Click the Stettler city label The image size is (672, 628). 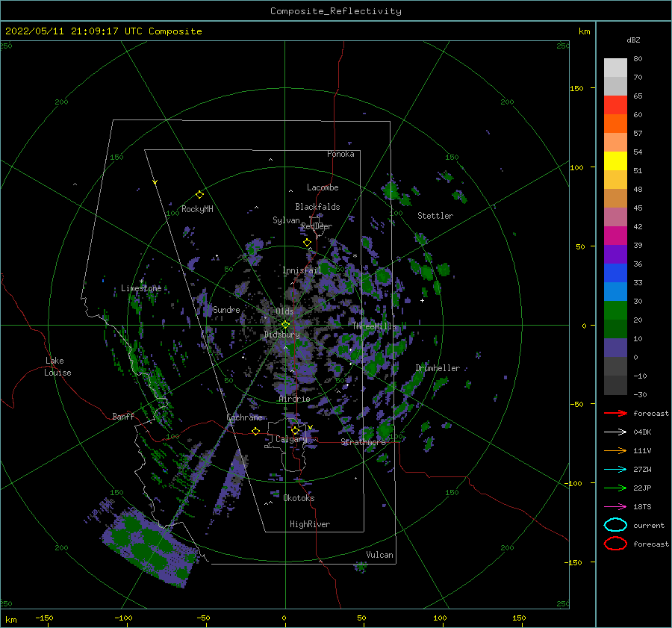(435, 216)
